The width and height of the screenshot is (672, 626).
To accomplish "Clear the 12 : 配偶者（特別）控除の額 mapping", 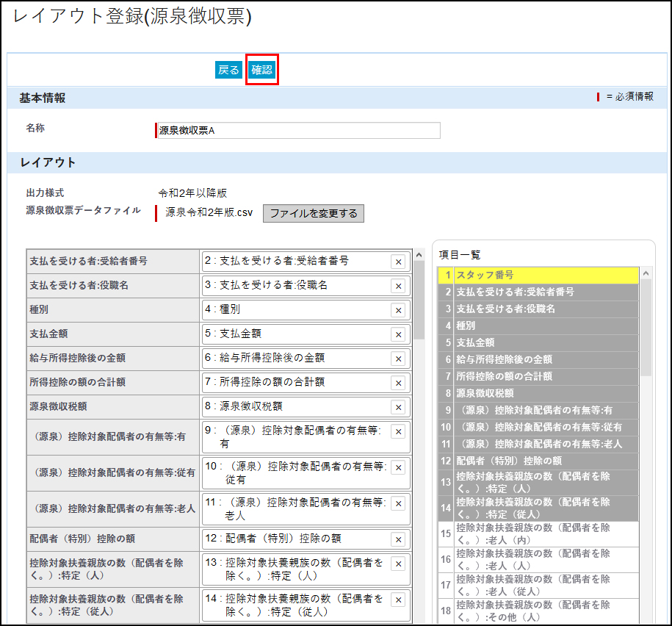I will point(398,540).
